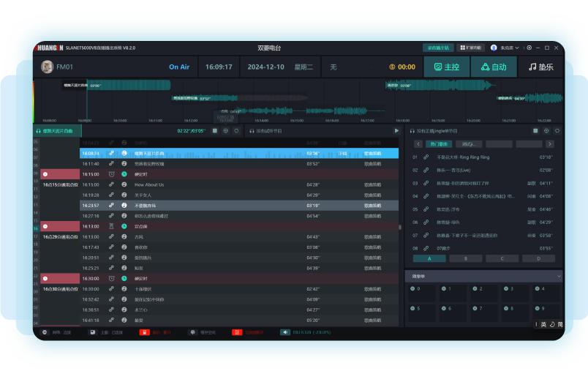Viewport: 588px width, 382px height.
Task: Click the FM01 station avatar
Action: click(48, 67)
